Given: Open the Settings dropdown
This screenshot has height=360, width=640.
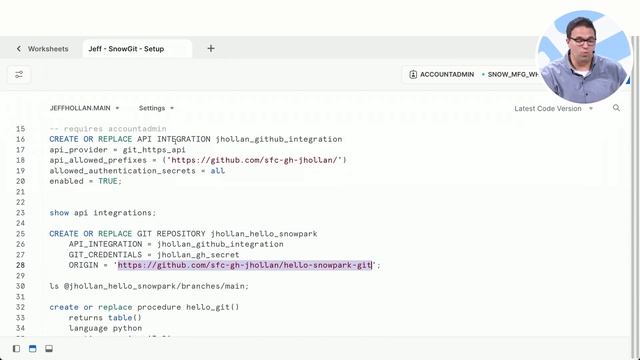Looking at the screenshot, I should click(156, 108).
